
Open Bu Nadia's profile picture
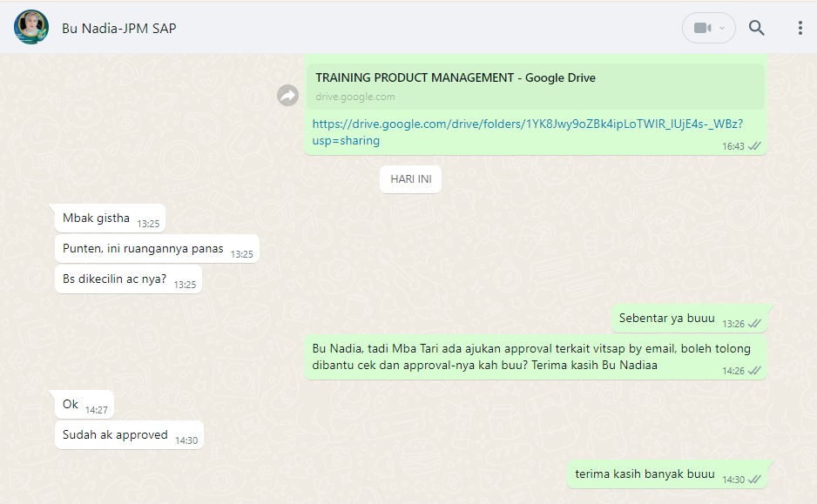tap(31, 28)
